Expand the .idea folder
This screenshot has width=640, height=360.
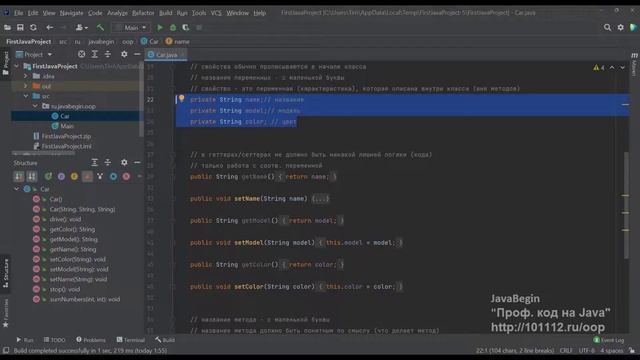26,76
